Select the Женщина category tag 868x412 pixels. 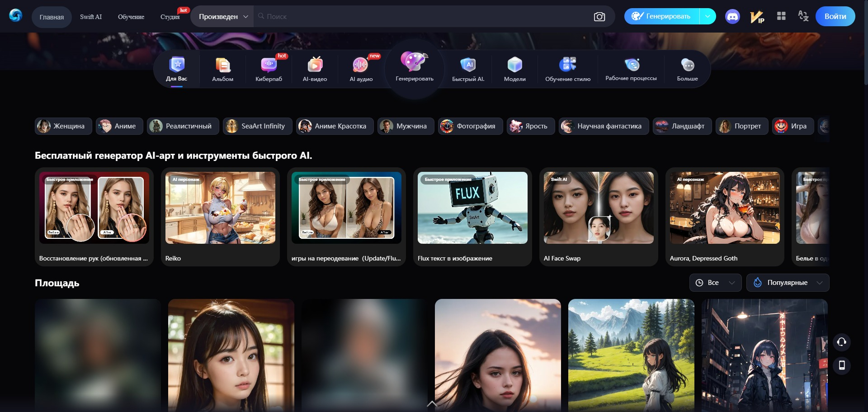pyautogui.click(x=63, y=126)
